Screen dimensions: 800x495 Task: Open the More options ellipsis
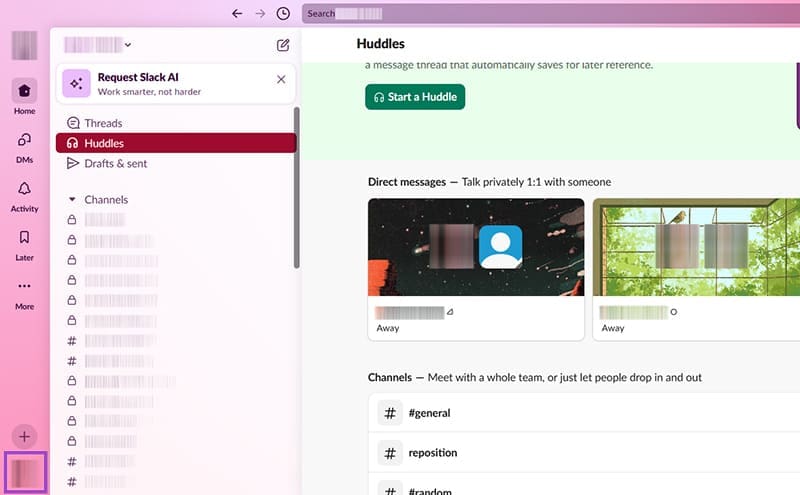pos(24,287)
